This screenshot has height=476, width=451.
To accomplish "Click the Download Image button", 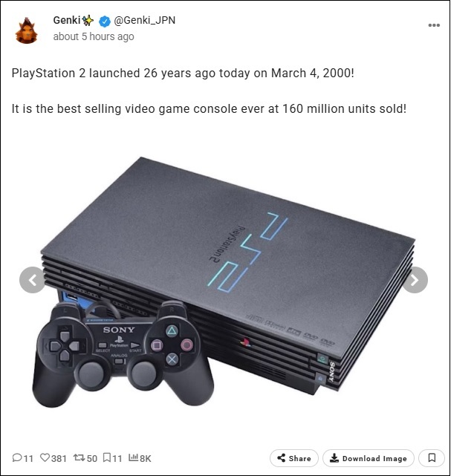I will tap(369, 458).
